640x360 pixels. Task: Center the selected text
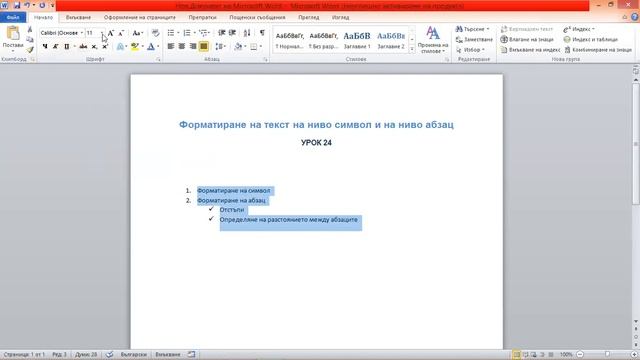[x=182, y=47]
